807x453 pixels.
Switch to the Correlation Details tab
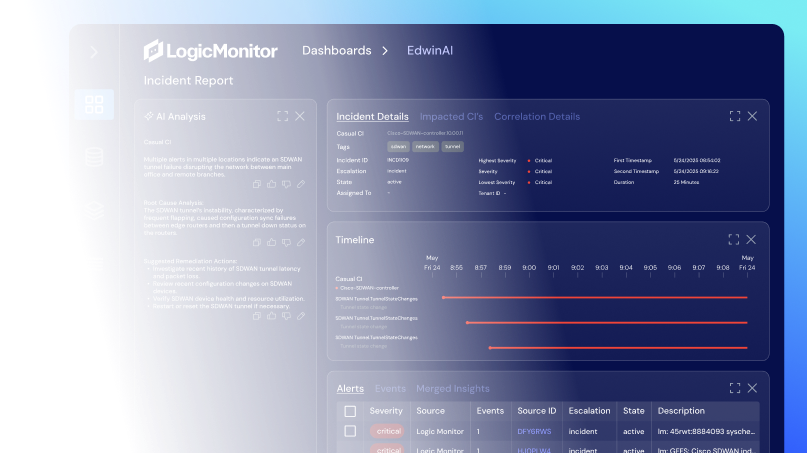(537, 117)
